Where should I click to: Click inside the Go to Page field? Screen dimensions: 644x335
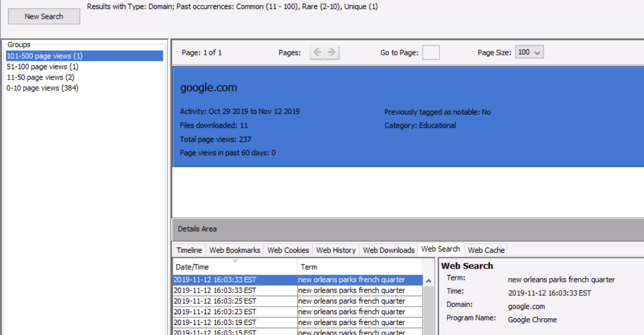pos(431,52)
